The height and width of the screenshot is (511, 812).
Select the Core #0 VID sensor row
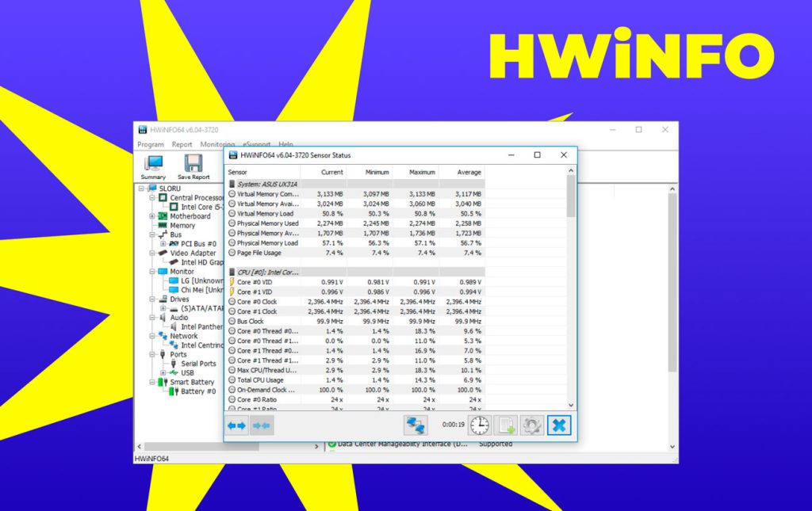355,282
